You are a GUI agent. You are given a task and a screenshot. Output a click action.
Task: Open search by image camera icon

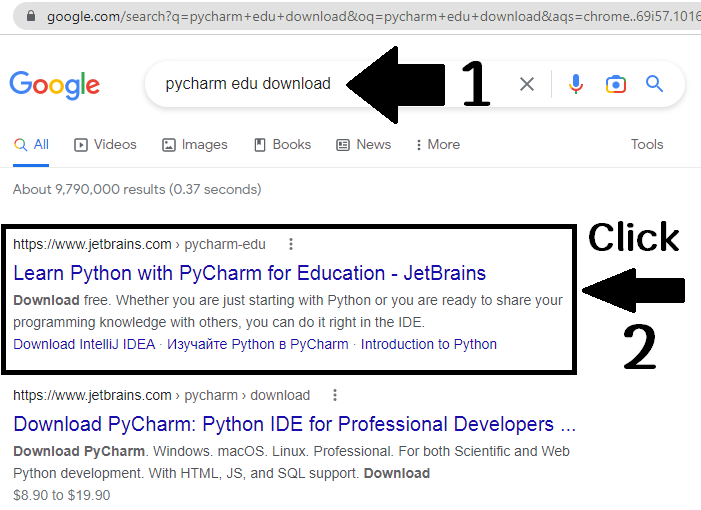coord(616,84)
